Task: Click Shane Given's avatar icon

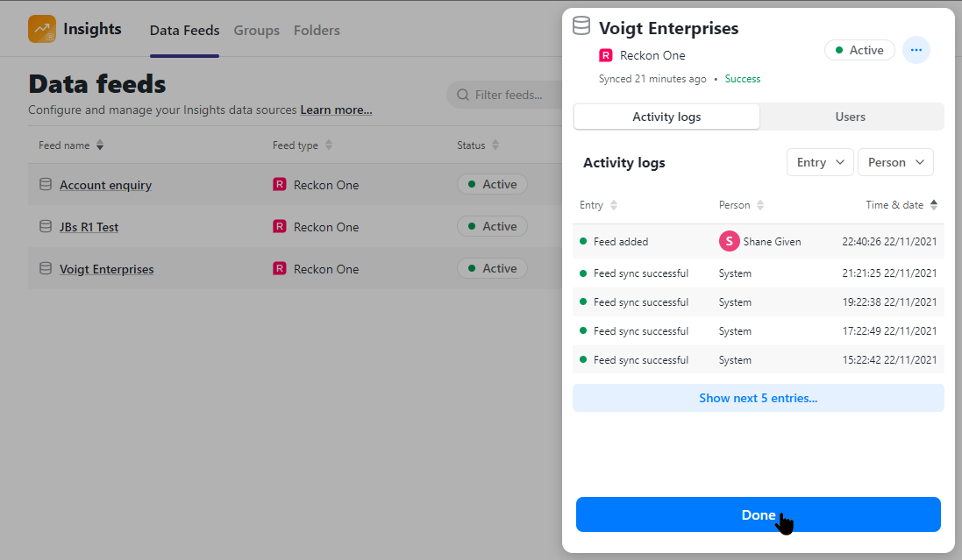Action: pyautogui.click(x=729, y=242)
